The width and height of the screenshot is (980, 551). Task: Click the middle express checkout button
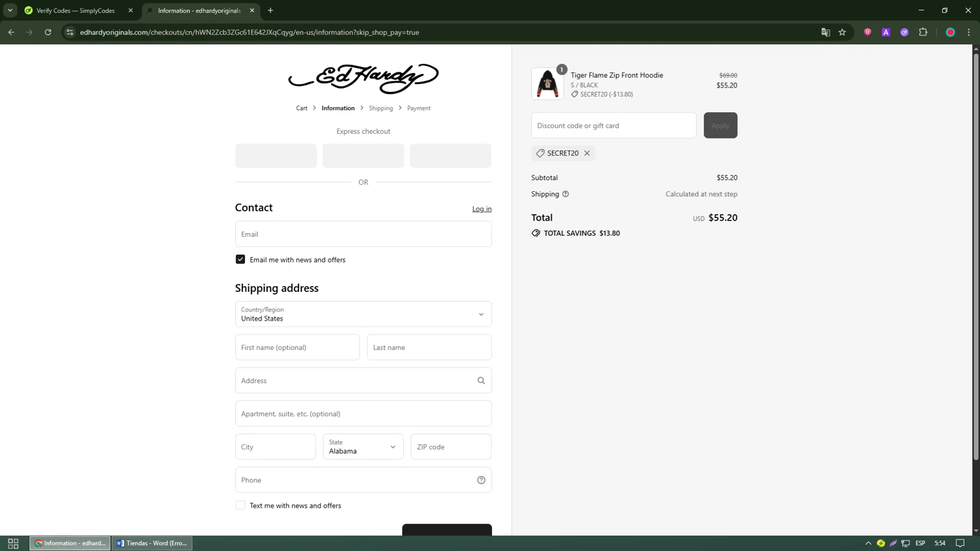[363, 155]
